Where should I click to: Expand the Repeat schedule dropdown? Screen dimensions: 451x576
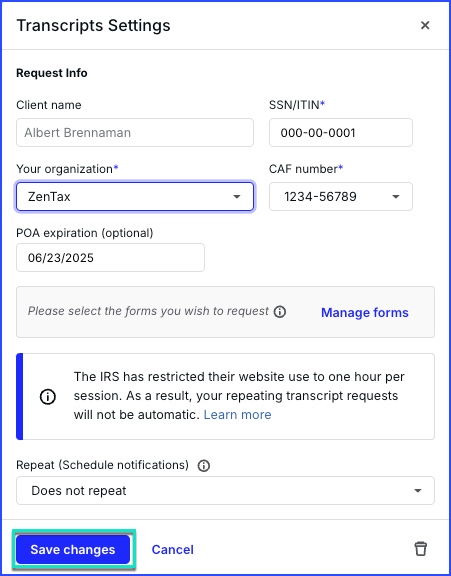coord(225,490)
